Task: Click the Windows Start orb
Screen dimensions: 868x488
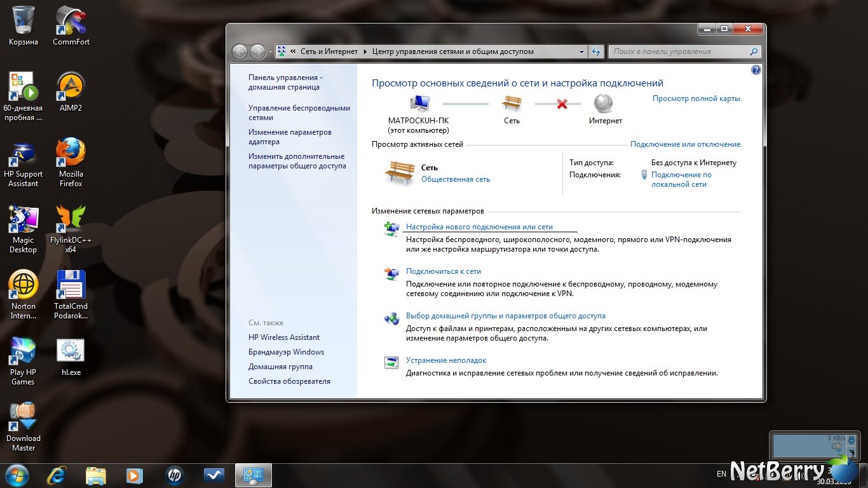Action: pos(17,475)
